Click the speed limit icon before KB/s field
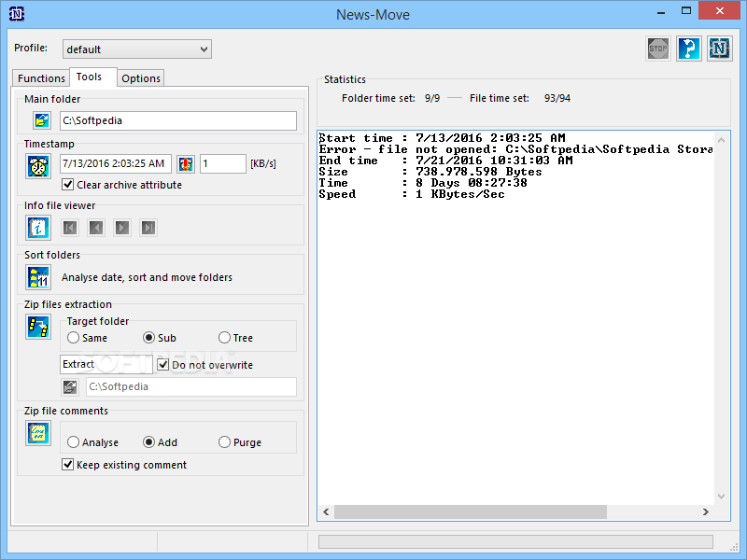 point(186,164)
